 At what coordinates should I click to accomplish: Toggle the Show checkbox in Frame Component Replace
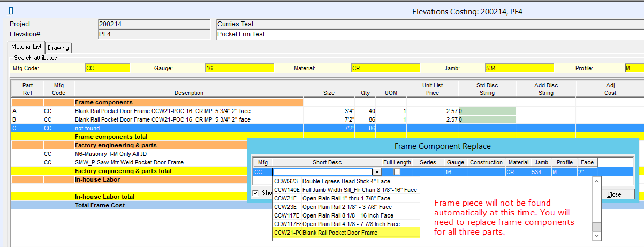tap(256, 193)
